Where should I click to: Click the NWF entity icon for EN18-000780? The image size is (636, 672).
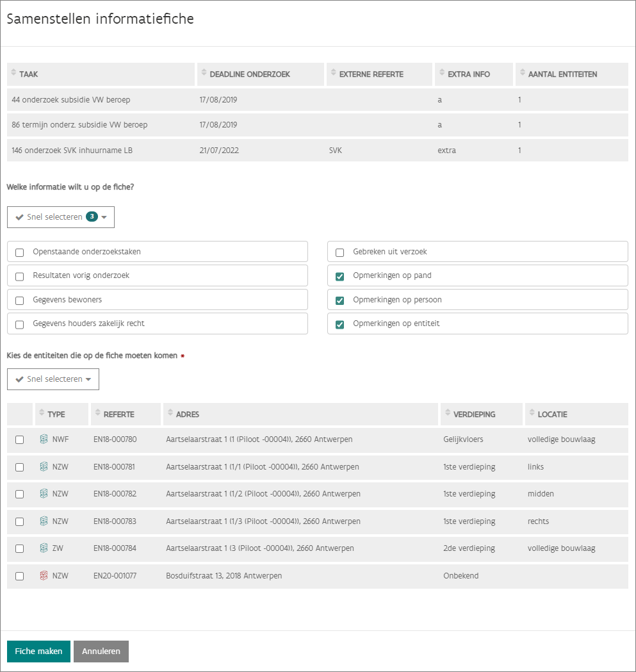[44, 439]
